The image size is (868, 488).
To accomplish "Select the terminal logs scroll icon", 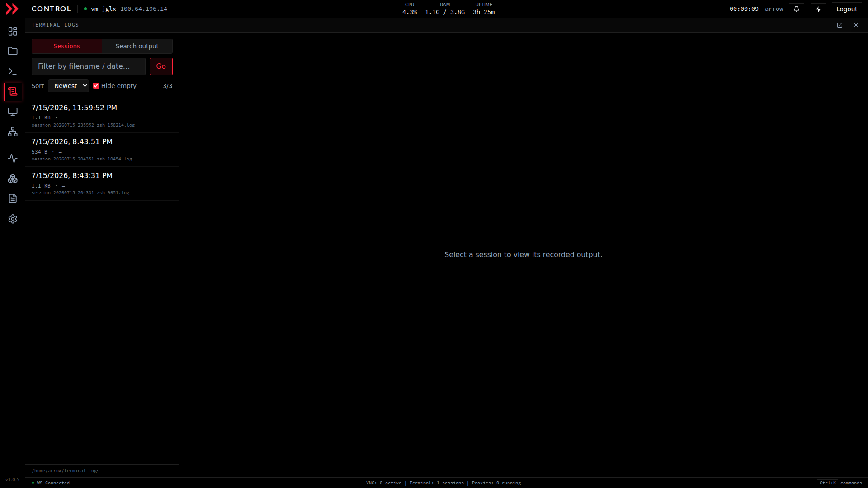I will coord(13,92).
